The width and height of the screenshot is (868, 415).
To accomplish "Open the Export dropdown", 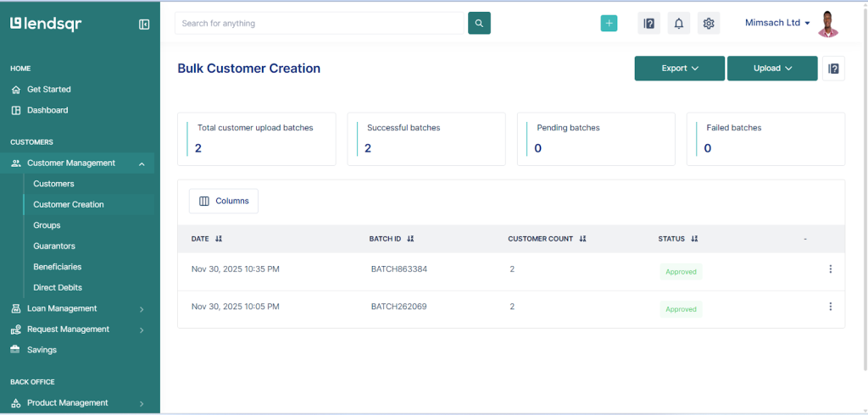I will (679, 69).
